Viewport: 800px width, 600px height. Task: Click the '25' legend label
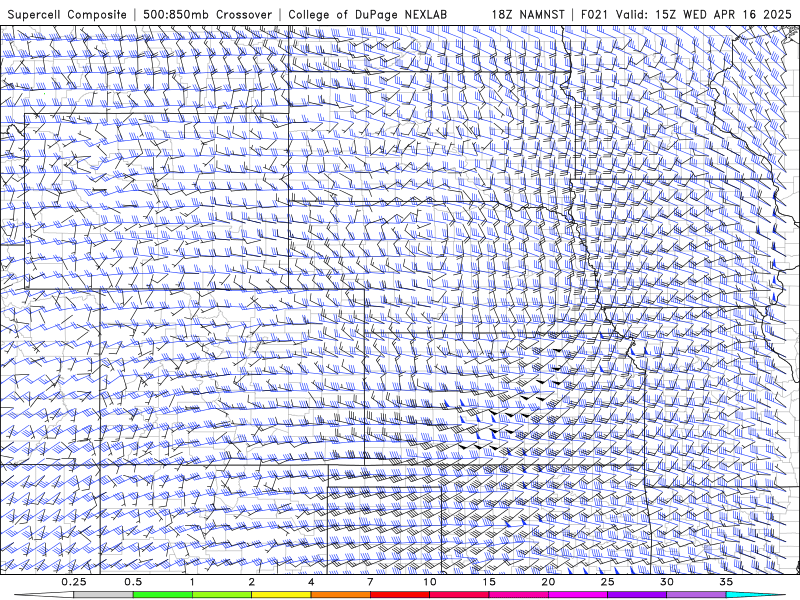click(608, 582)
